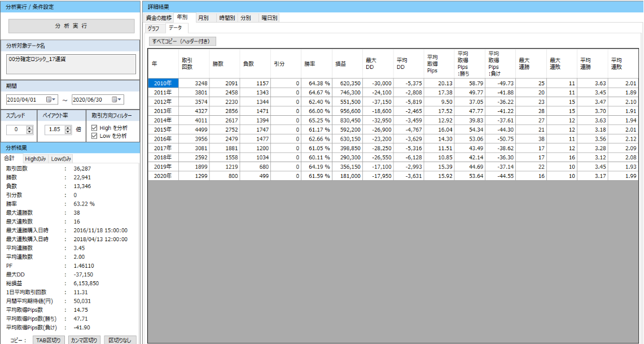
Task: Click the 38 max win streak cell
Action: [x=531, y=138]
